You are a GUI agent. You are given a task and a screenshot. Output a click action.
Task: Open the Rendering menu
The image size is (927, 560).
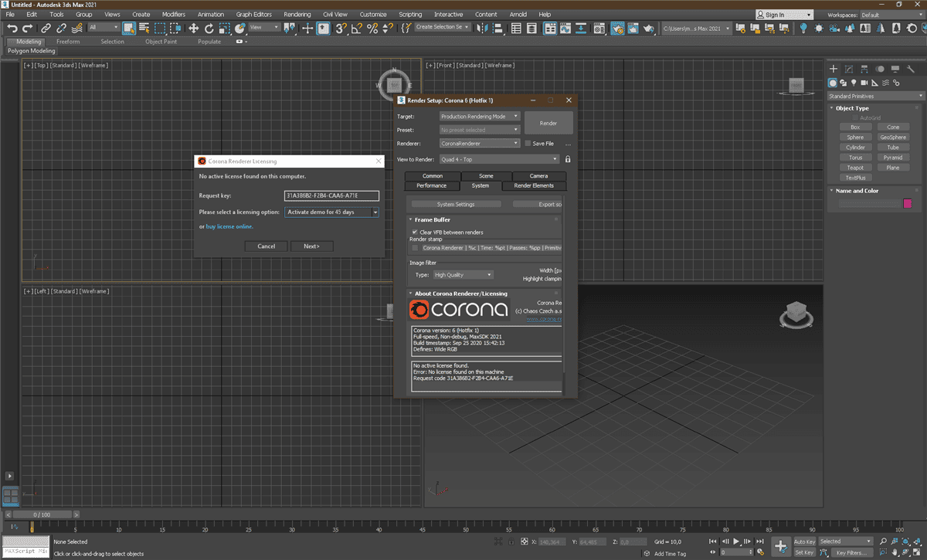click(297, 15)
